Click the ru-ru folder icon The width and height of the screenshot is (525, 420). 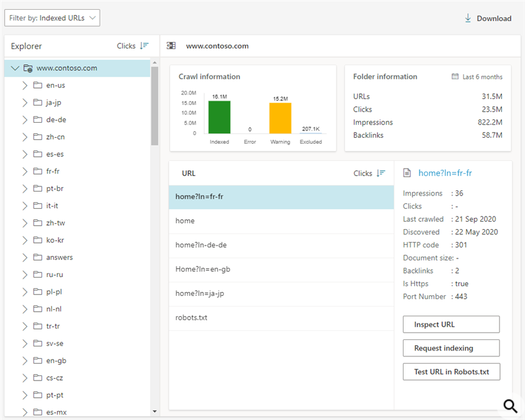click(37, 274)
